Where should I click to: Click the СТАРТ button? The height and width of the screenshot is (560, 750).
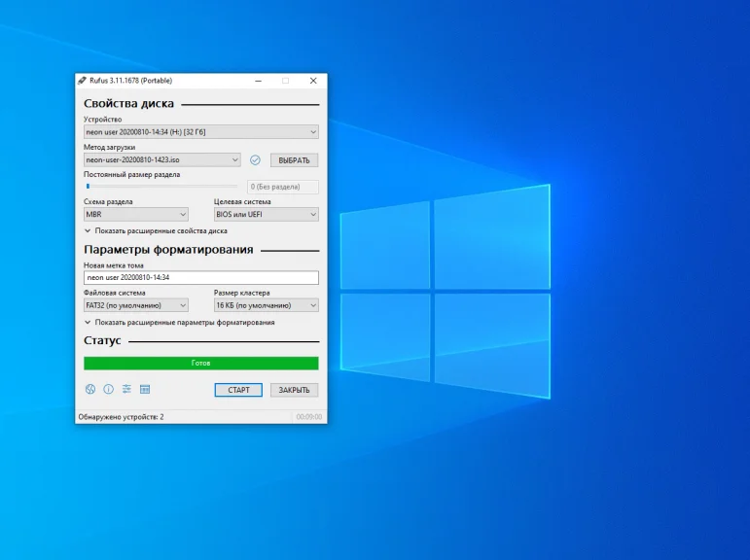pyautogui.click(x=238, y=390)
